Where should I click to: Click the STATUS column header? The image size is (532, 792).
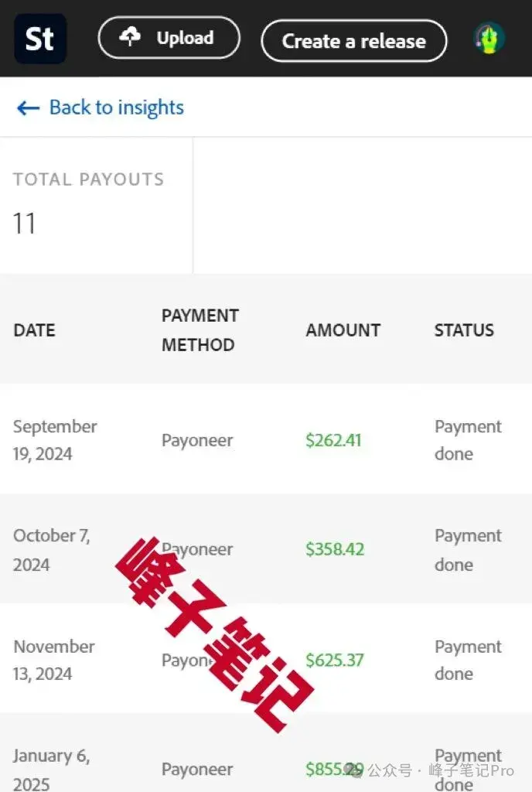(x=464, y=330)
